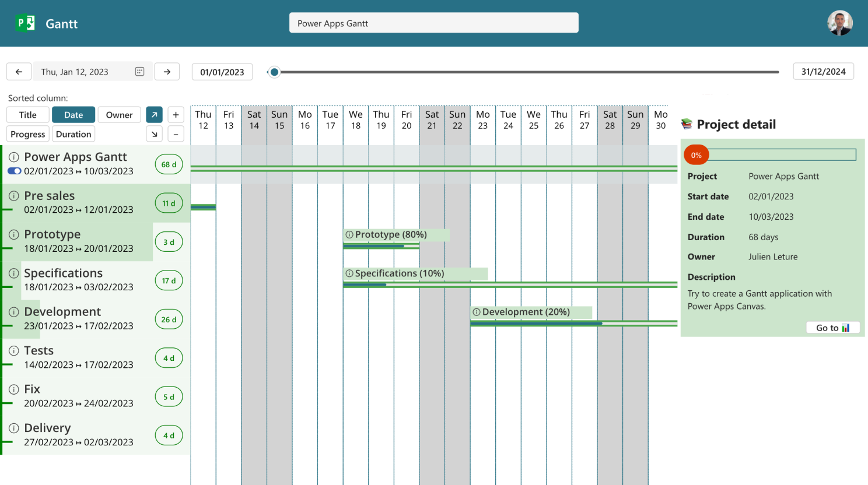Screen dimensions: 868x485
Task: Sort the task list by Title
Action: [28, 115]
